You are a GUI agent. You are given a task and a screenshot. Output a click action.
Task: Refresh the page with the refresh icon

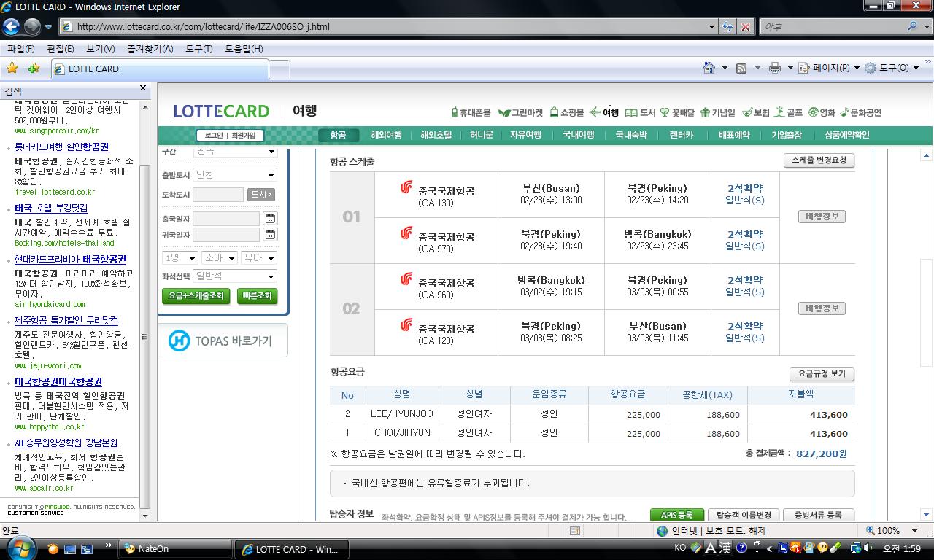tap(727, 27)
